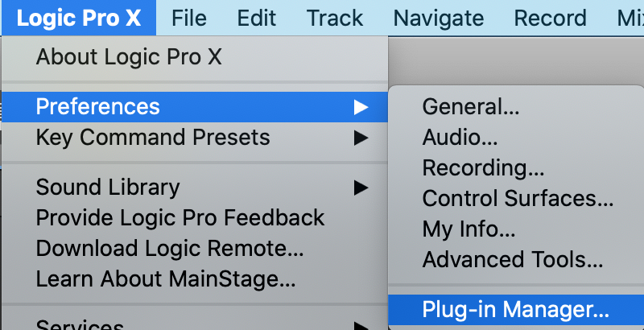Open the File menu

pyautogui.click(x=189, y=18)
